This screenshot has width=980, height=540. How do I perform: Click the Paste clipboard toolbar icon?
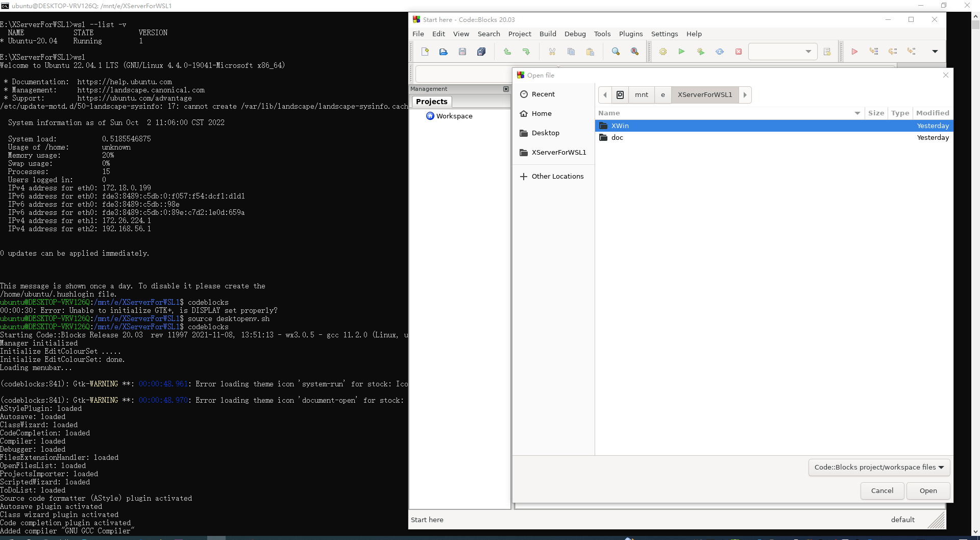(x=590, y=52)
